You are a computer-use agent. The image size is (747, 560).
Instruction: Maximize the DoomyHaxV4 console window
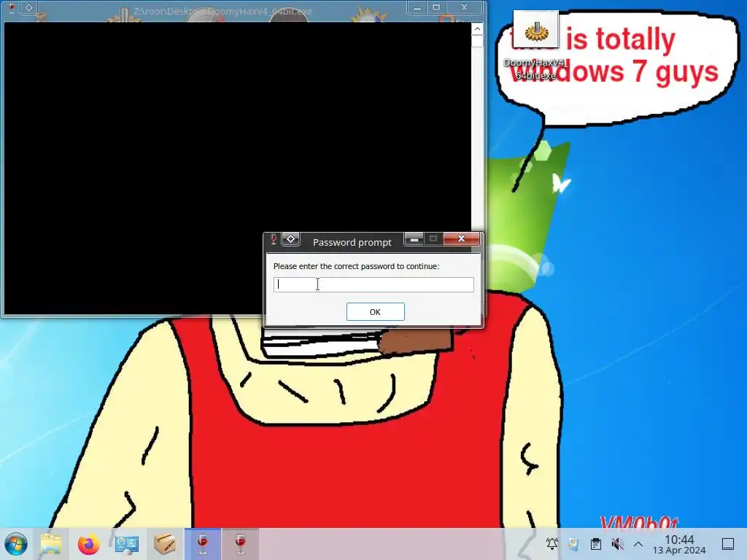point(436,7)
